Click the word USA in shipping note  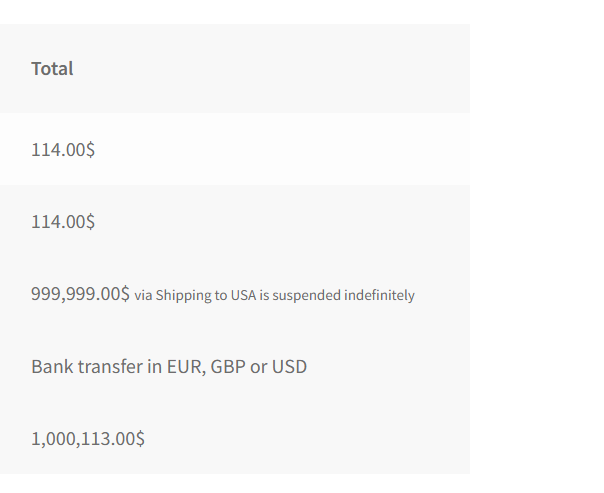(243, 295)
